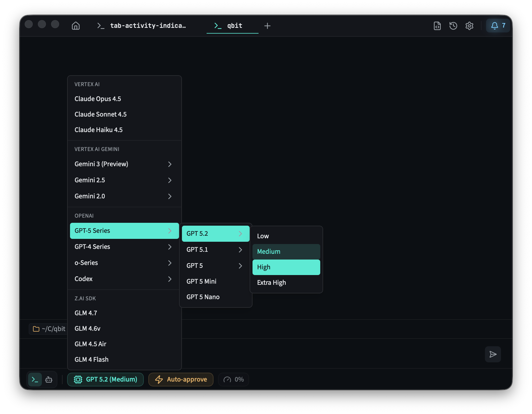Go to the home screen icon

[76, 26]
